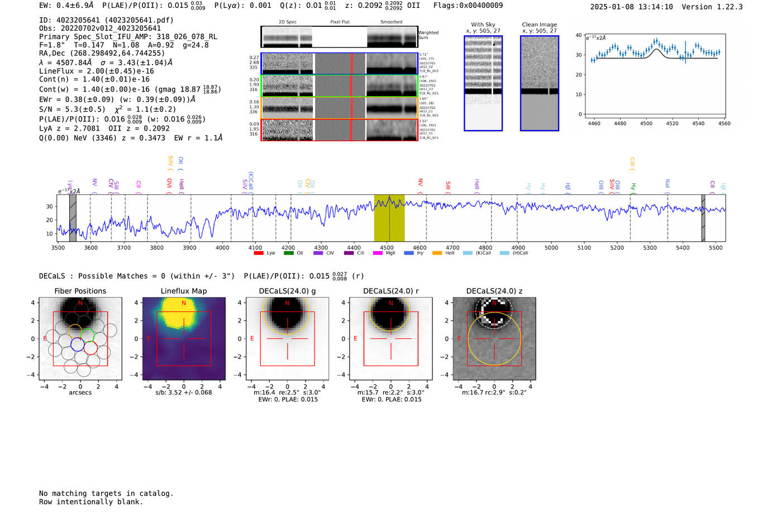Image resolution: width=782 pixels, height=532 pixels.
Task: Open the Lineflux Map panel
Action: coord(184,339)
